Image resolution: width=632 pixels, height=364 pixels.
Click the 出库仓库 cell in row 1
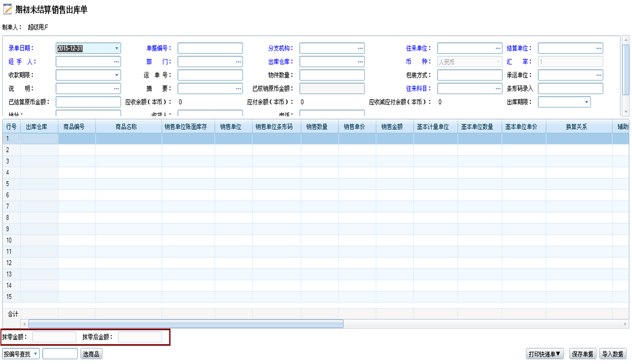[x=40, y=138]
